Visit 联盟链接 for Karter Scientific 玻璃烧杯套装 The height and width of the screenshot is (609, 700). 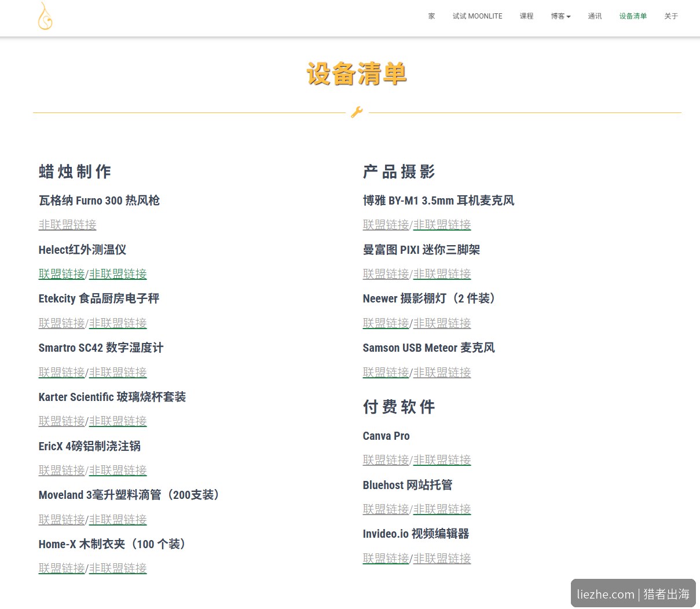coord(62,421)
